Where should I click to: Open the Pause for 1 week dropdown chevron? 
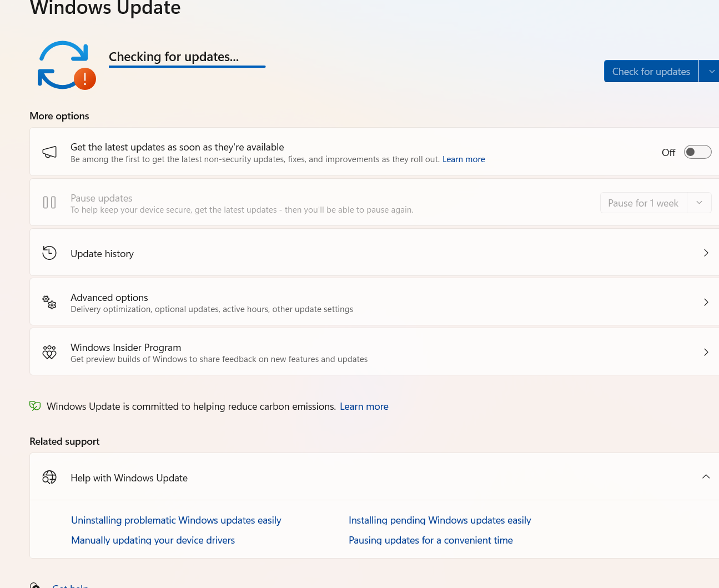pos(699,203)
